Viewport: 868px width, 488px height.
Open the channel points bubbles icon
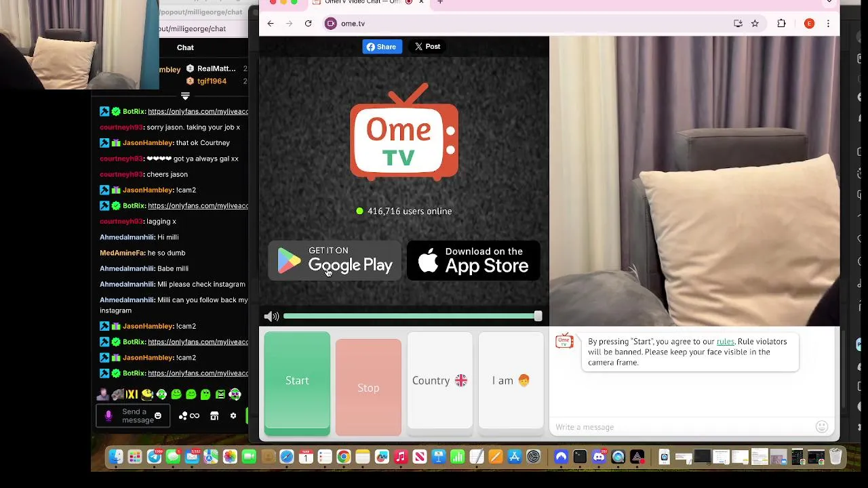coord(183,416)
